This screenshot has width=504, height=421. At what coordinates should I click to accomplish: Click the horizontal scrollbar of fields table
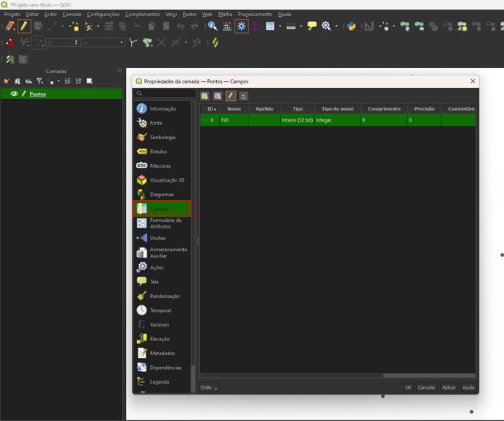point(338,376)
